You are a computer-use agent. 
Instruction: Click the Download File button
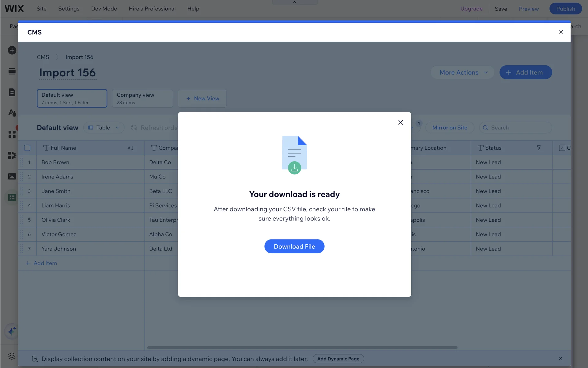click(294, 246)
